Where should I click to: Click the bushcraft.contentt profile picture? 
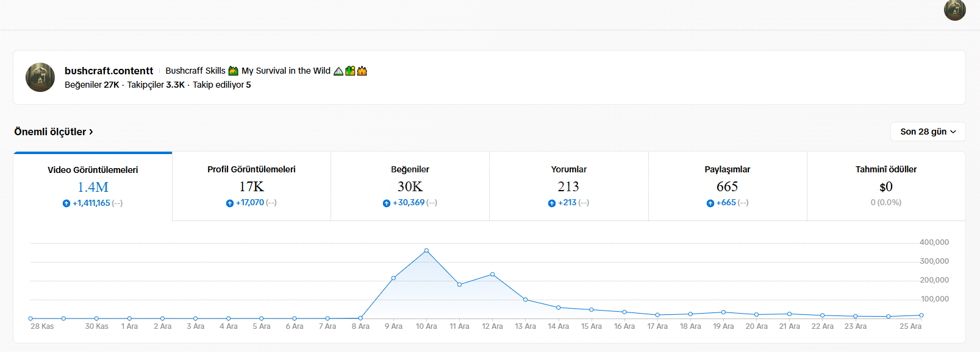click(x=40, y=77)
